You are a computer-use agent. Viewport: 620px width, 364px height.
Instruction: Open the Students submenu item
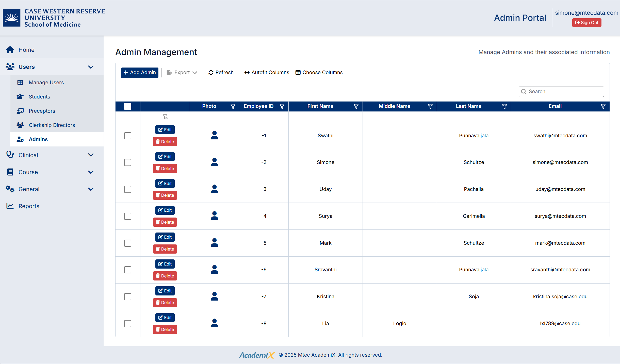(x=39, y=97)
